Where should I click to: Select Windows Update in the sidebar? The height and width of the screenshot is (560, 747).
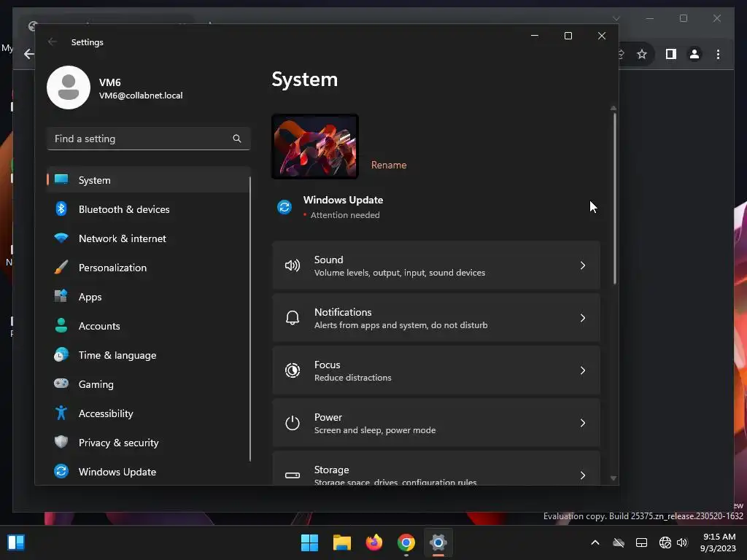148,472
